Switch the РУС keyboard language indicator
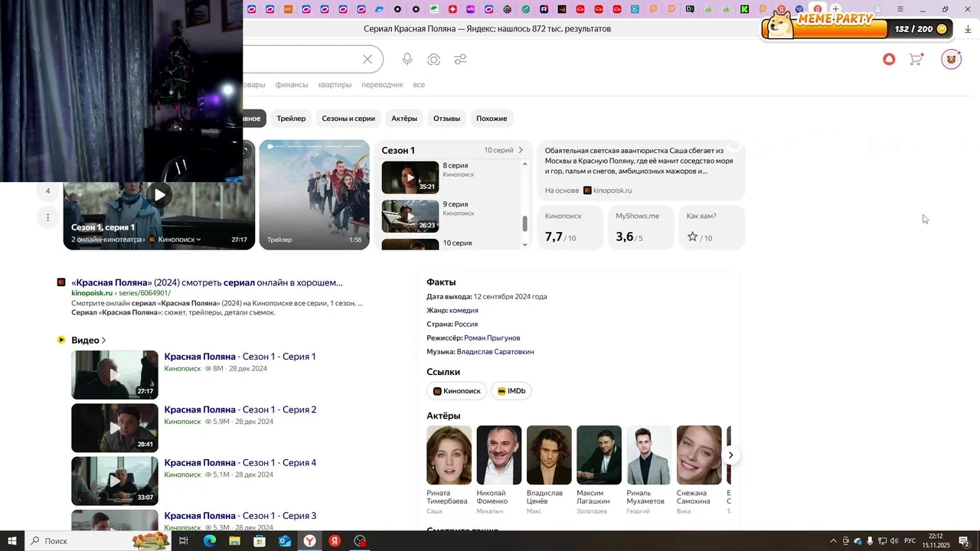 tap(910, 541)
